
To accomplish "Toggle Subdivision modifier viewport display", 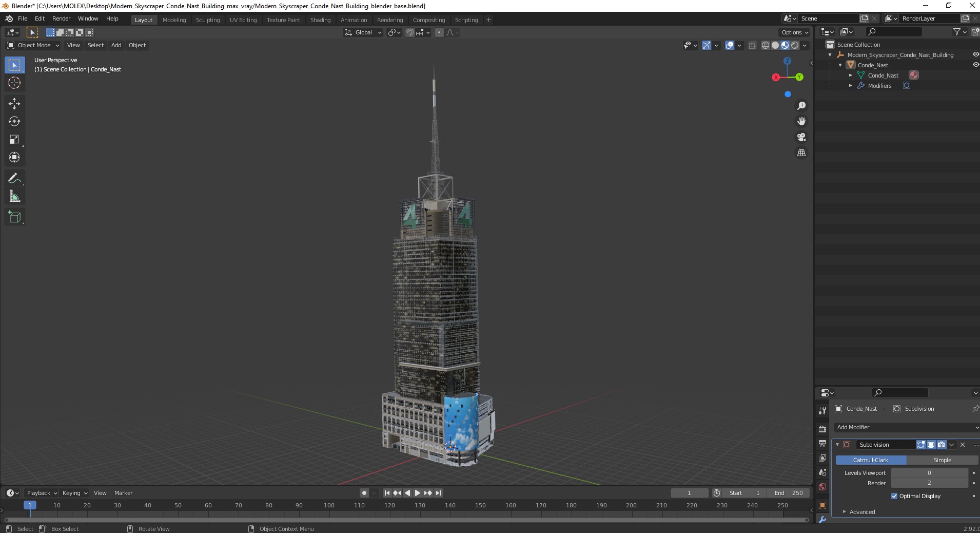I will 931,445.
